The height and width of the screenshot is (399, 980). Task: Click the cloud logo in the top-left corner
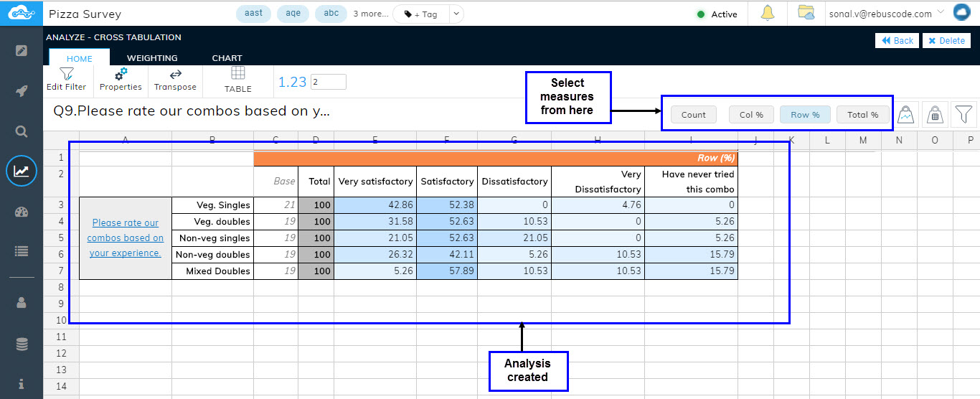(22, 13)
